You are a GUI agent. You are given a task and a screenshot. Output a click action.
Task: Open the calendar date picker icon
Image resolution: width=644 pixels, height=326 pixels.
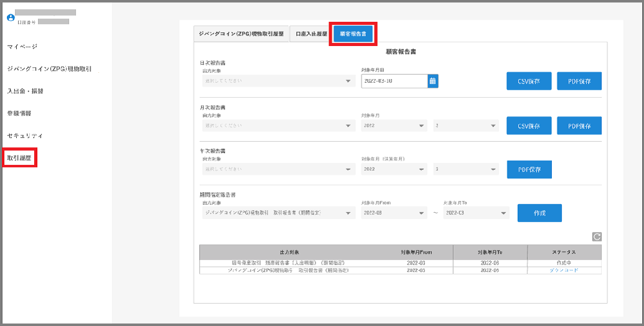(x=433, y=81)
